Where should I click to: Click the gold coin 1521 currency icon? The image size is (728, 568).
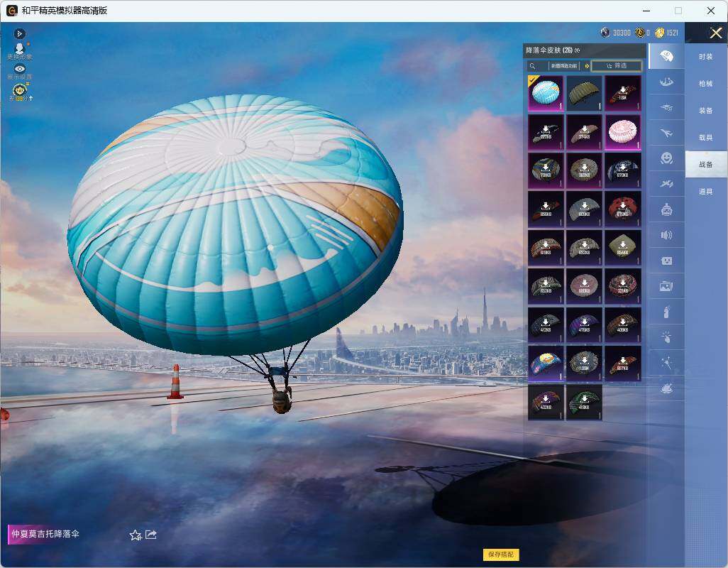[x=659, y=33]
